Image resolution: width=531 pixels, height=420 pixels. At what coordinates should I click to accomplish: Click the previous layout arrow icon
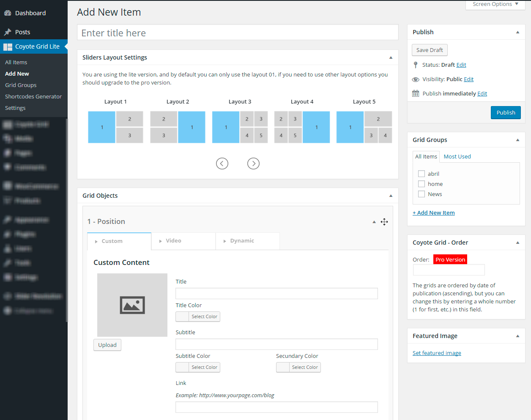[x=222, y=164]
